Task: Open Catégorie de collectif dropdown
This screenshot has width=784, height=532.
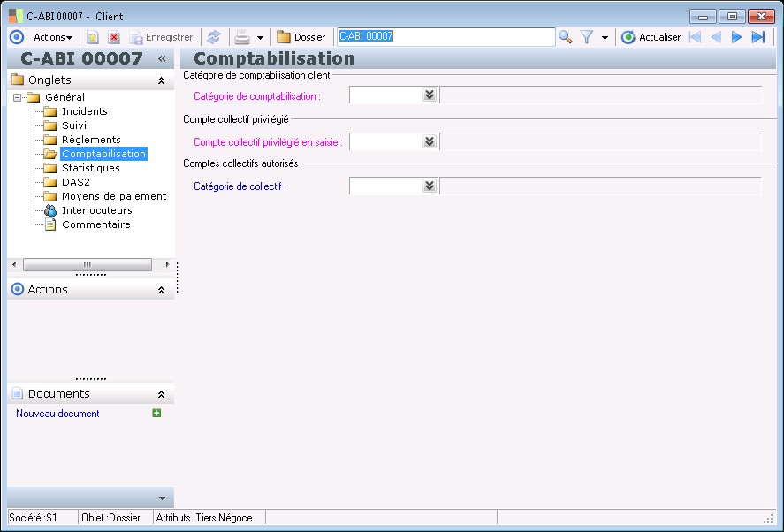Action: pyautogui.click(x=430, y=186)
